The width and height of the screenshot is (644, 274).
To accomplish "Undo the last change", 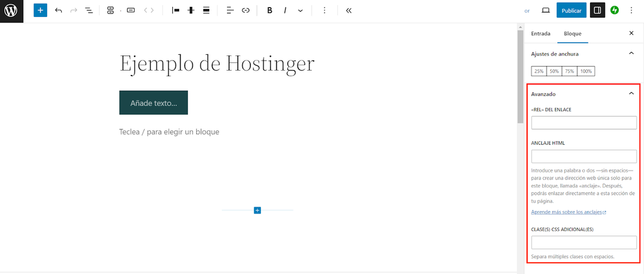I will tap(58, 10).
